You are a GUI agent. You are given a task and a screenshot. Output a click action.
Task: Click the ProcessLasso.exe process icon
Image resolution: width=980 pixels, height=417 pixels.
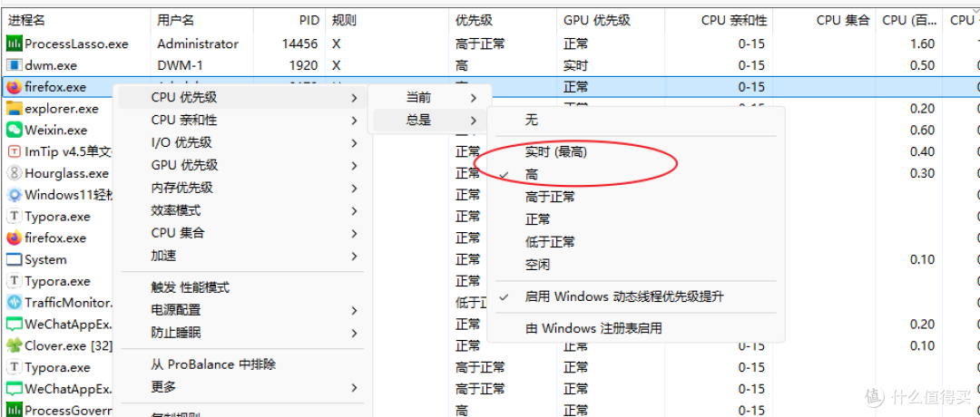[x=14, y=44]
